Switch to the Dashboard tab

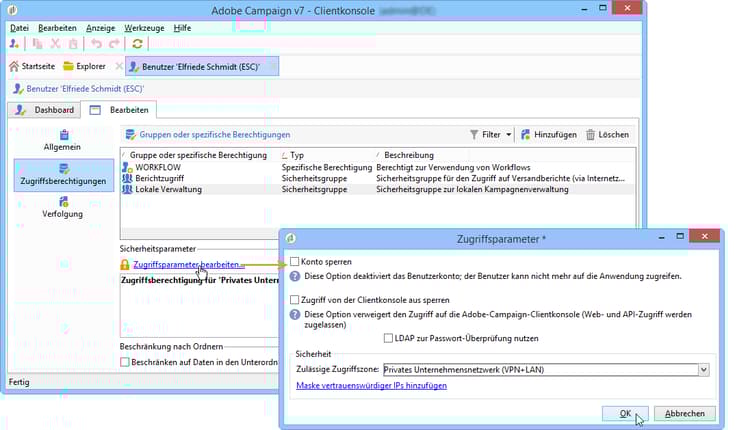(x=44, y=110)
